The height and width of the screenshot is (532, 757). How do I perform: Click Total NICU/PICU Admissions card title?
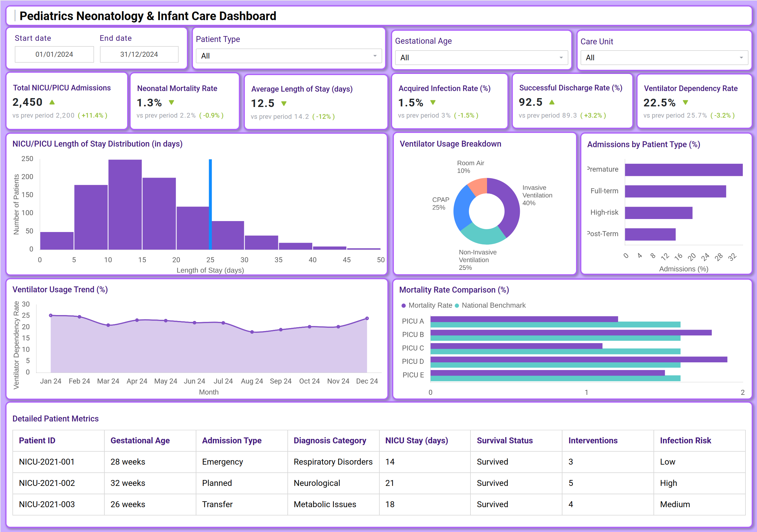point(62,88)
